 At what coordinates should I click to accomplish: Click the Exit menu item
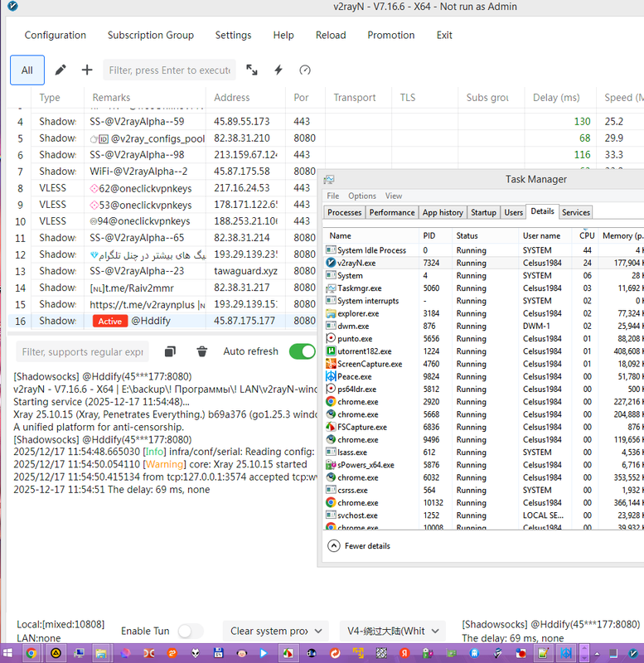tap(444, 35)
